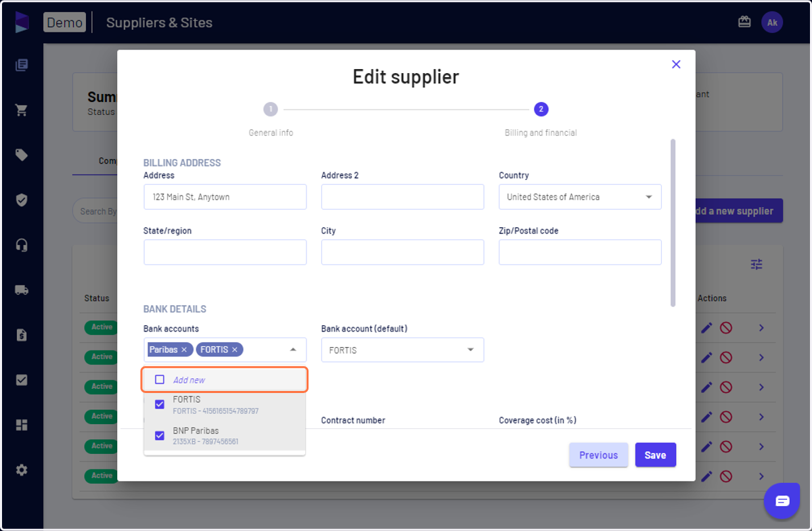Click the app logo in the sidebar
This screenshot has width=812, height=531.
coord(22,22)
